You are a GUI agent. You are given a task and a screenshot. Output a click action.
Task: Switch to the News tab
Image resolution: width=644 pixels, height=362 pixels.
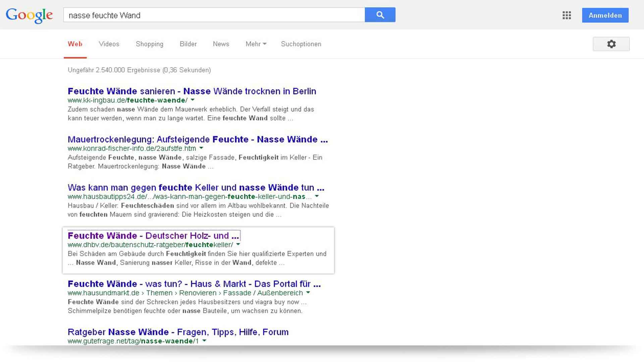221,44
